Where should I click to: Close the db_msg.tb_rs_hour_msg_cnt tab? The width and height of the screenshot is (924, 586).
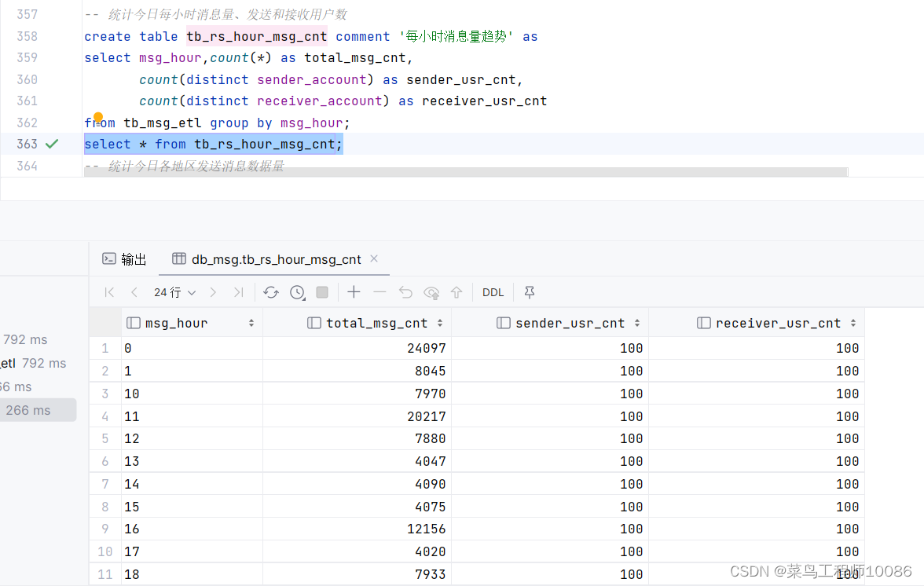point(374,258)
